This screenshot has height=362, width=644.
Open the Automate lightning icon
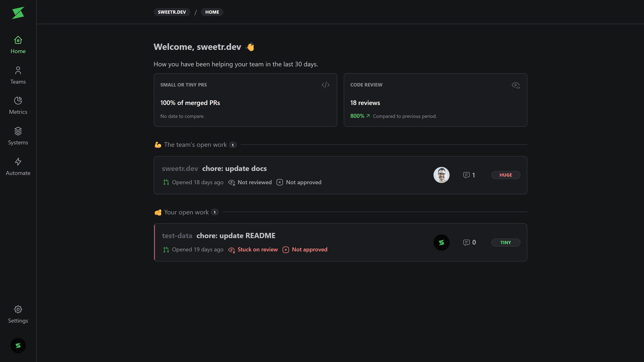pos(18,162)
